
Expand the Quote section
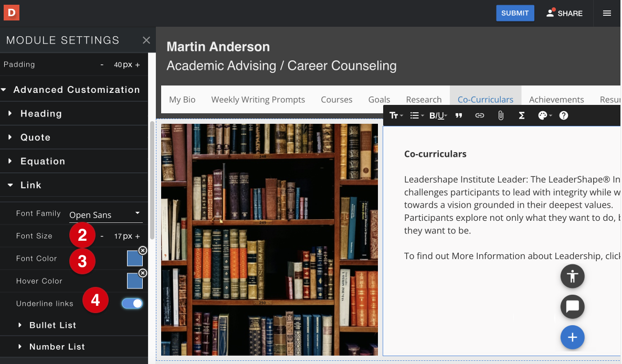(74, 137)
